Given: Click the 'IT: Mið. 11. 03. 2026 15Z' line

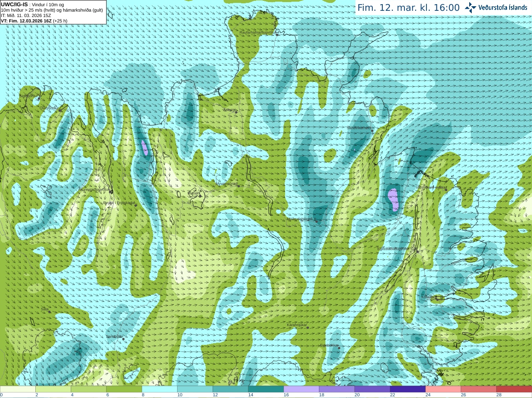Looking at the screenshot, I should (26, 15).
